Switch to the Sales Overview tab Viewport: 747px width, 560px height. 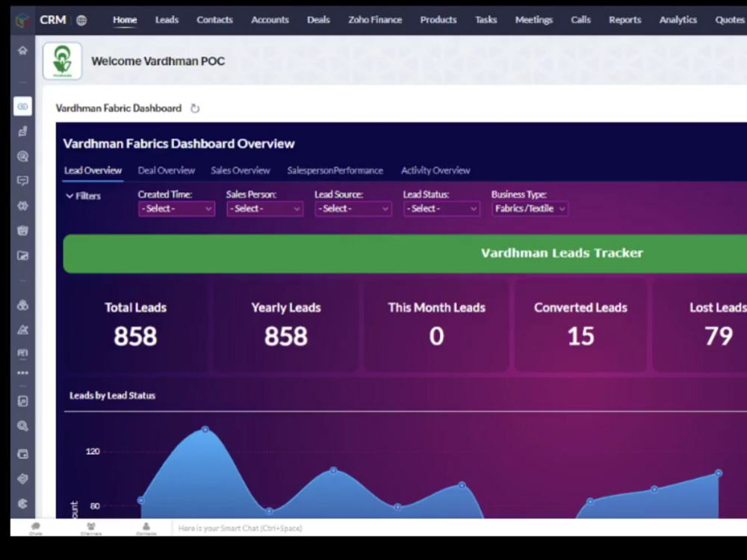tap(240, 170)
